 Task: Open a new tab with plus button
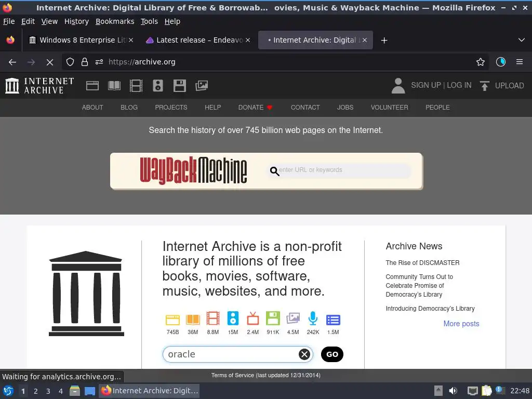384,41
